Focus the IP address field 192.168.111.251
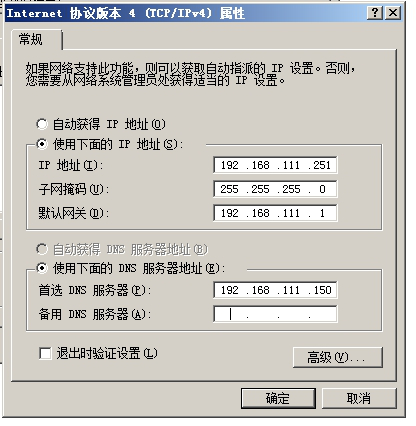 point(275,165)
